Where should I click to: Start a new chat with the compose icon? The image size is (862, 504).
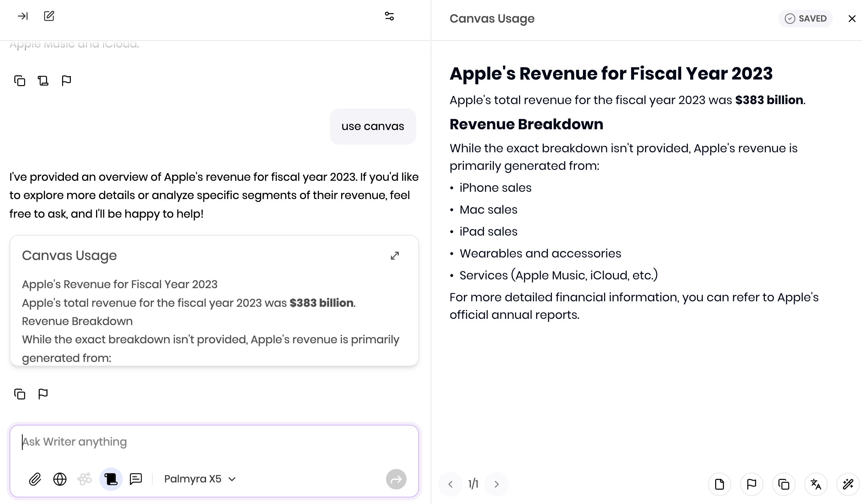tap(49, 16)
